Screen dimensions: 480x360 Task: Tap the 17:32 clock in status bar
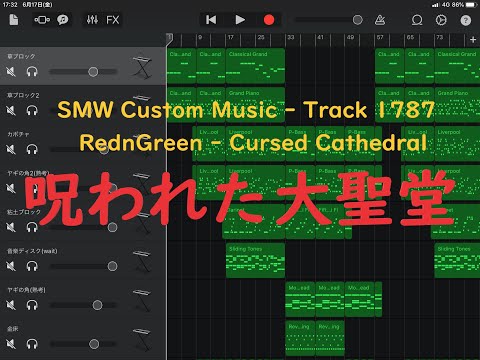coord(10,5)
